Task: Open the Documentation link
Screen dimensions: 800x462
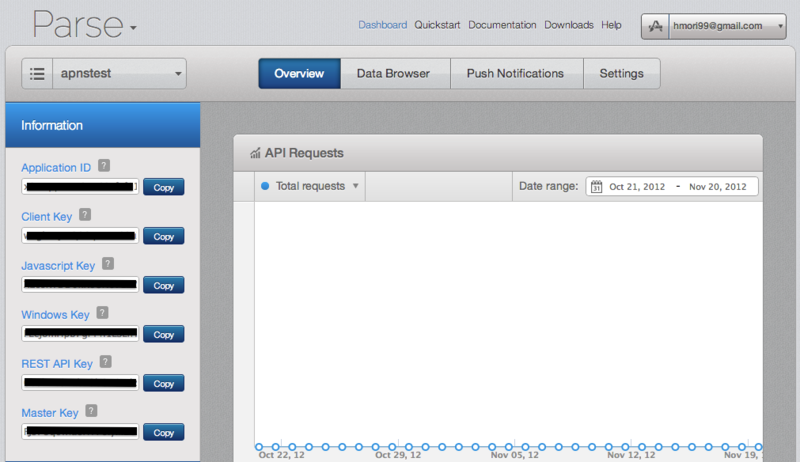Action: [x=502, y=25]
